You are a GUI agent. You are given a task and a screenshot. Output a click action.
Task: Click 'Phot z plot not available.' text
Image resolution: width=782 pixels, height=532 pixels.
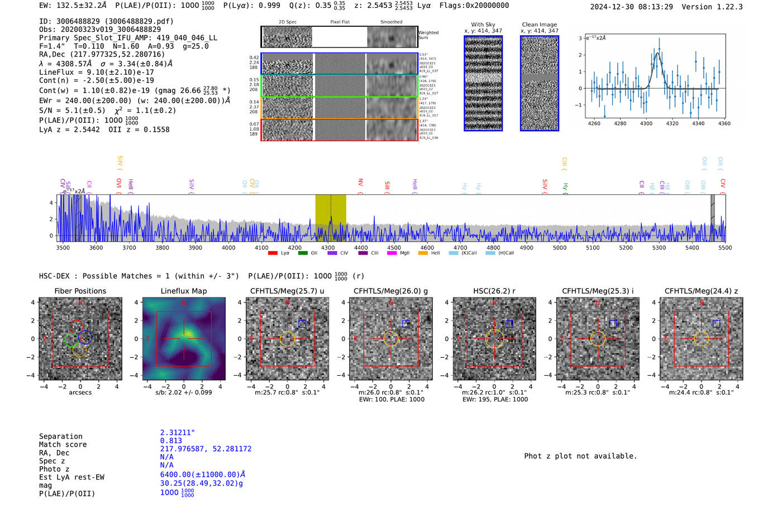click(x=580, y=456)
